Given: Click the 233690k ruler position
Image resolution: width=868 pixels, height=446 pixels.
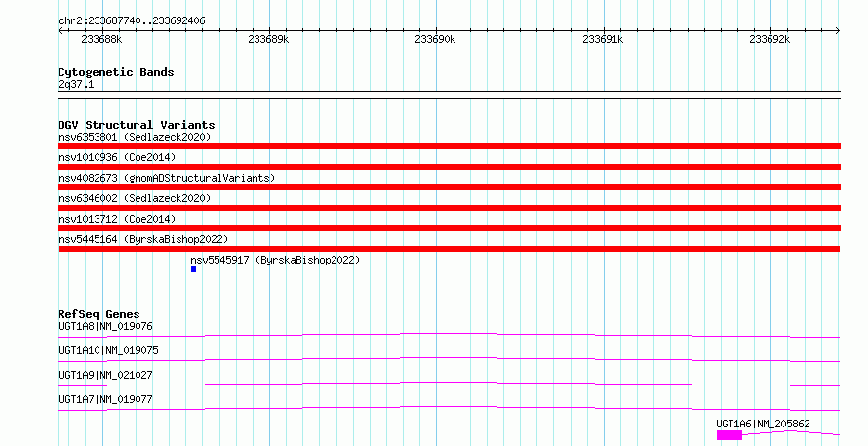Looking at the screenshot, I should click(436, 39).
